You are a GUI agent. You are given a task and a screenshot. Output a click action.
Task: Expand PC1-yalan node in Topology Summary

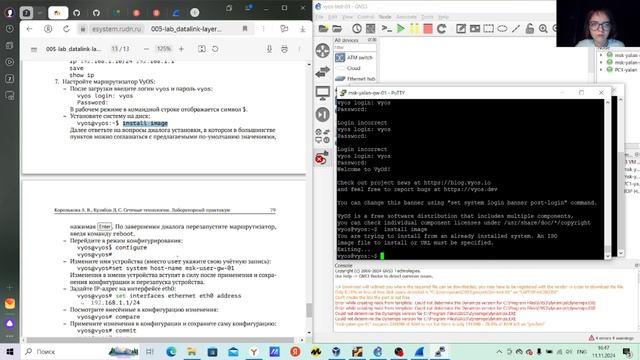tap(601, 70)
